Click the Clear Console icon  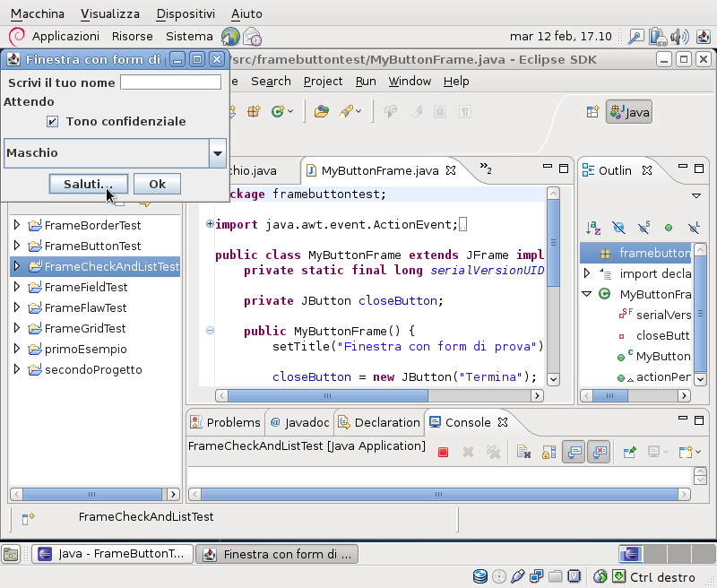point(523,452)
